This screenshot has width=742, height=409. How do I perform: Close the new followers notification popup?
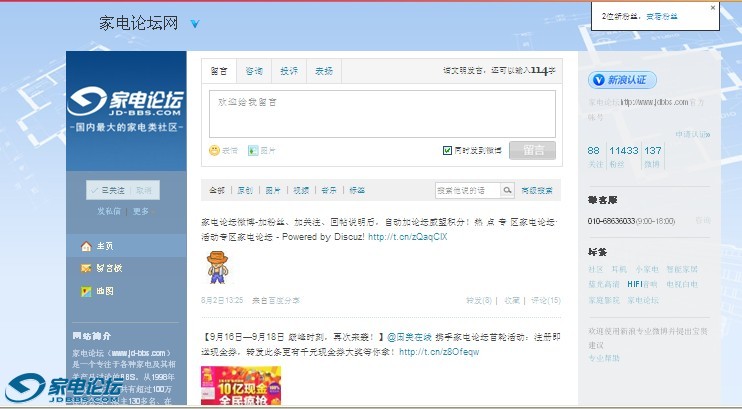(713, 7)
